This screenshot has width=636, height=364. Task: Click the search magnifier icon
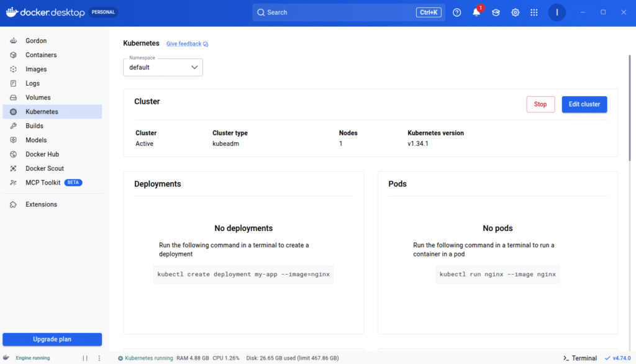(x=261, y=12)
